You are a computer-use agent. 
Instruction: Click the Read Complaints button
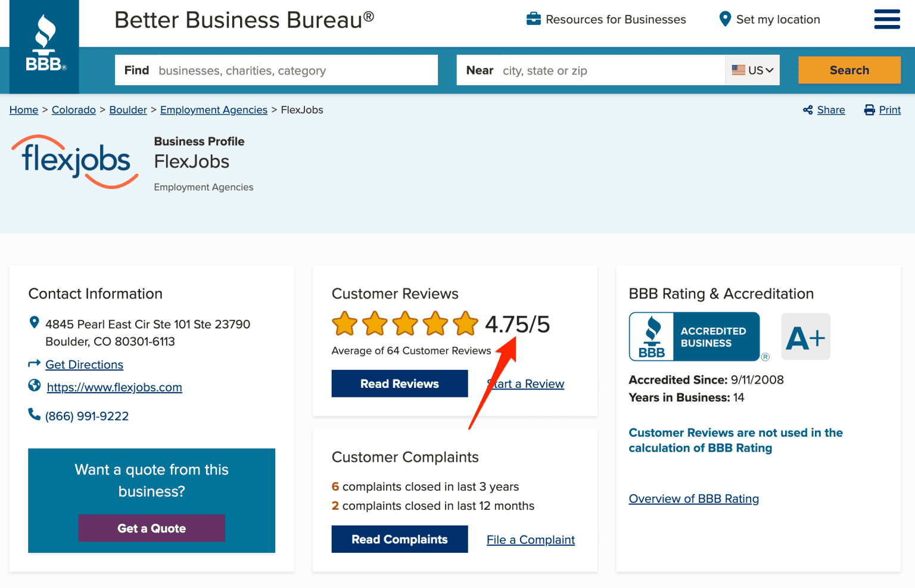click(399, 539)
